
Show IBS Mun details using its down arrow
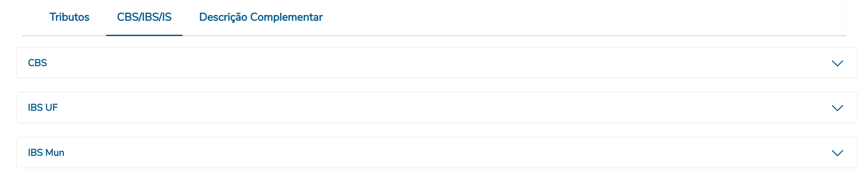coord(837,153)
